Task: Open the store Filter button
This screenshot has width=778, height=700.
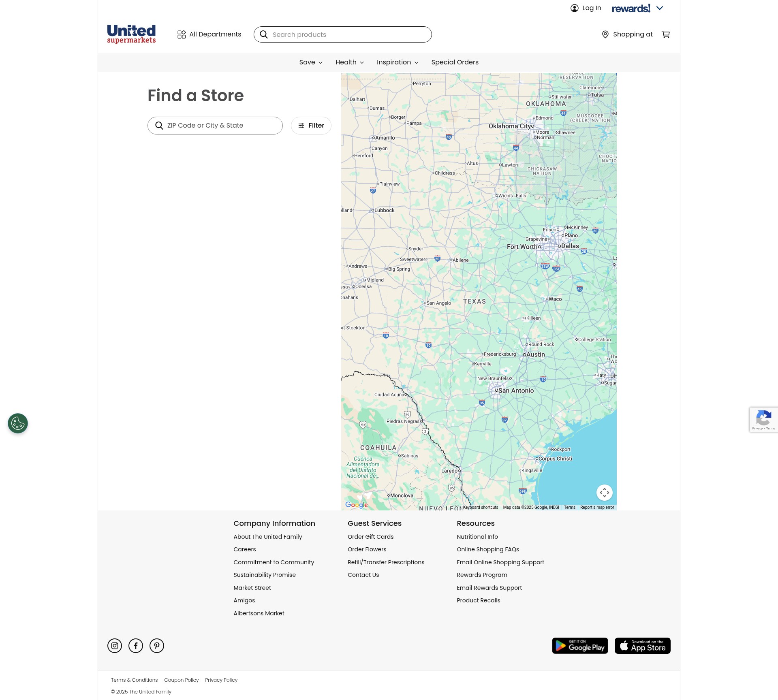Action: pyautogui.click(x=311, y=126)
